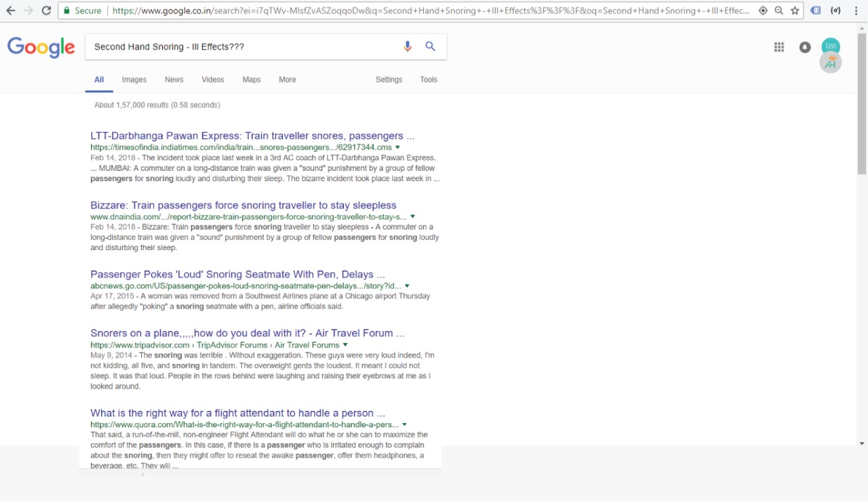Go back using browser back arrow
The height and width of the screenshot is (501, 868).
pyautogui.click(x=10, y=11)
